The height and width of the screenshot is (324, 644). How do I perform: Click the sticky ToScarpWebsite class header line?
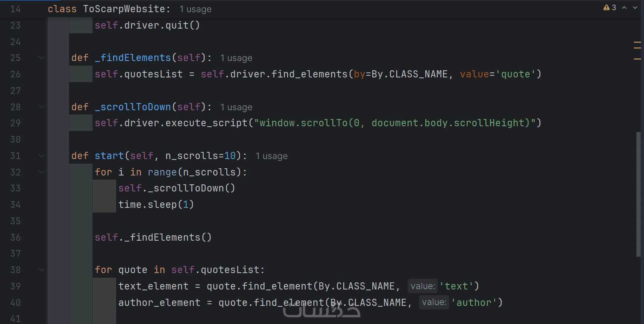click(x=126, y=9)
